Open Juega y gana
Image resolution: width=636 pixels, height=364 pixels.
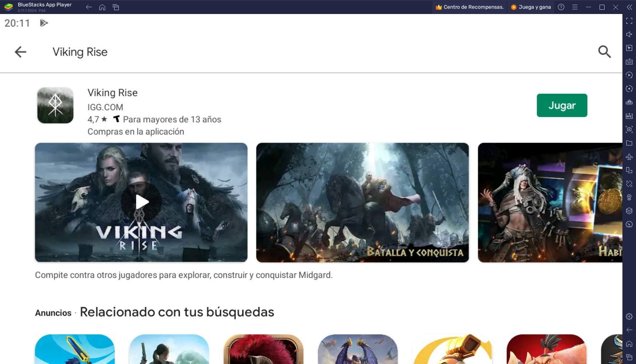click(x=531, y=7)
